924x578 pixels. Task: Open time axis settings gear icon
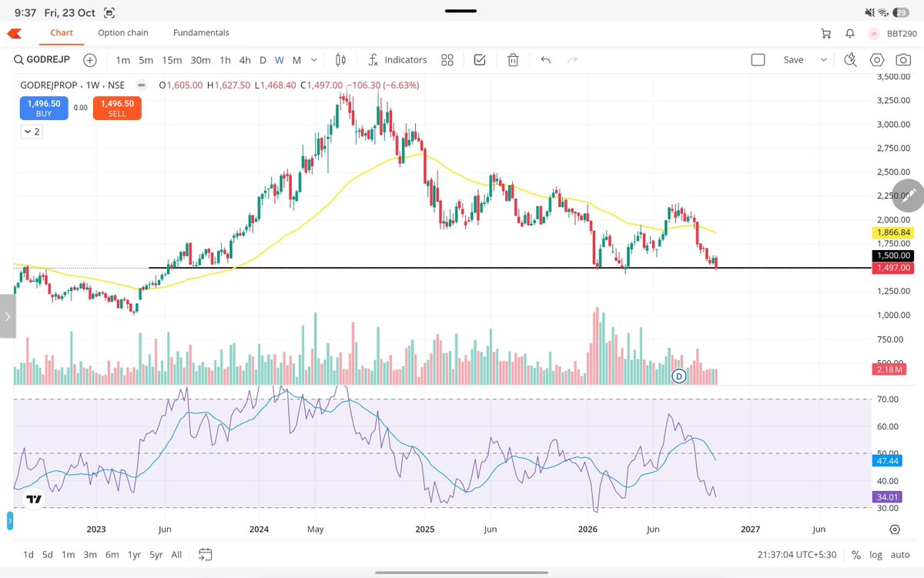(895, 530)
